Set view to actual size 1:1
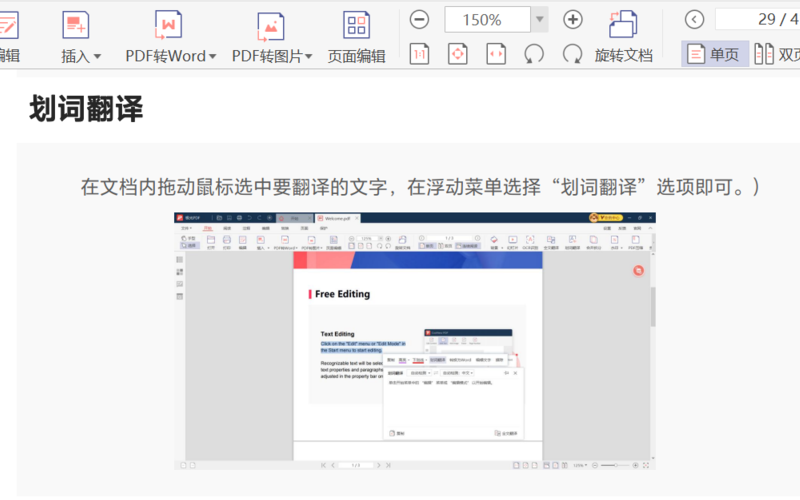800x500 pixels. point(420,54)
